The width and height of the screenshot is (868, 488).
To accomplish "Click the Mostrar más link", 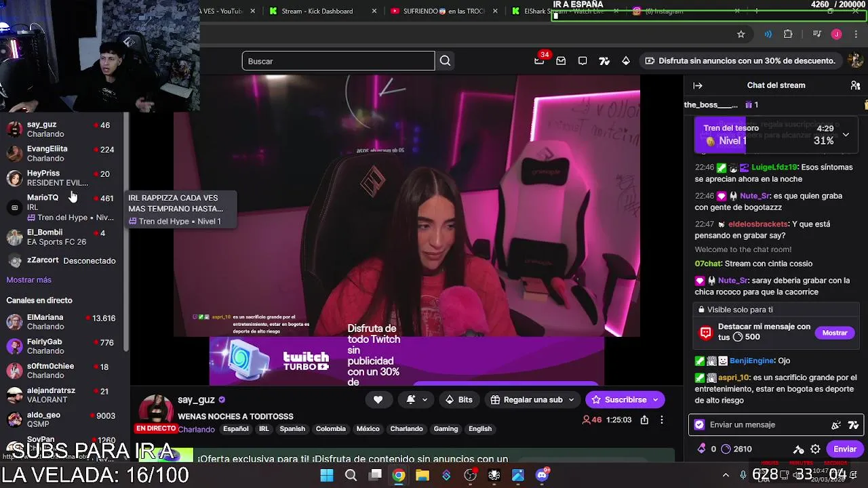I will [28, 280].
